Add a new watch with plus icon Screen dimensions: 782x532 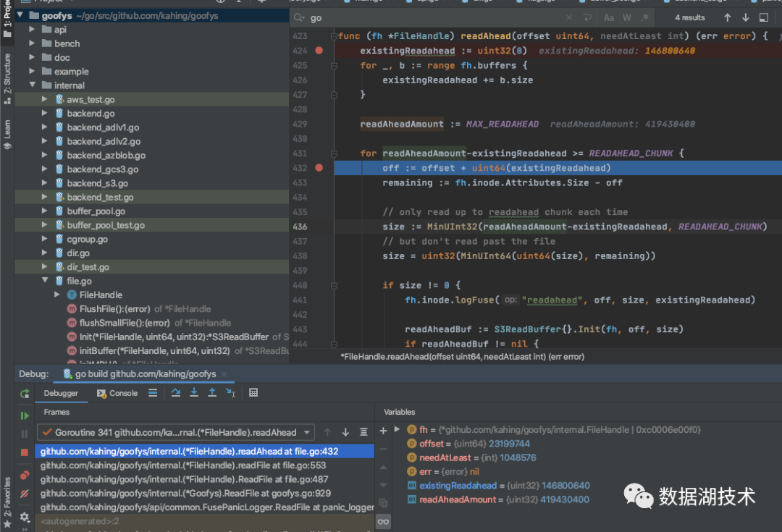click(x=383, y=431)
